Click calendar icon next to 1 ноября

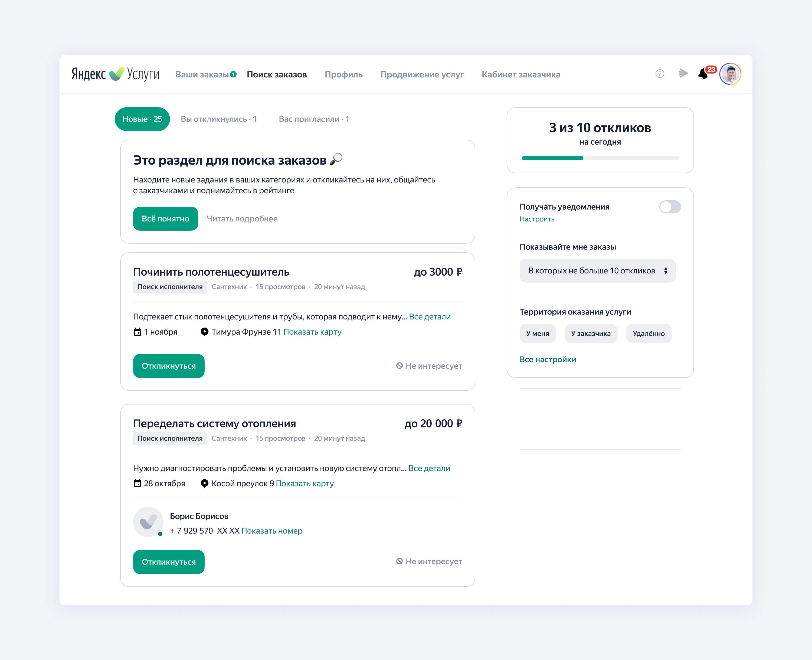[x=137, y=332]
